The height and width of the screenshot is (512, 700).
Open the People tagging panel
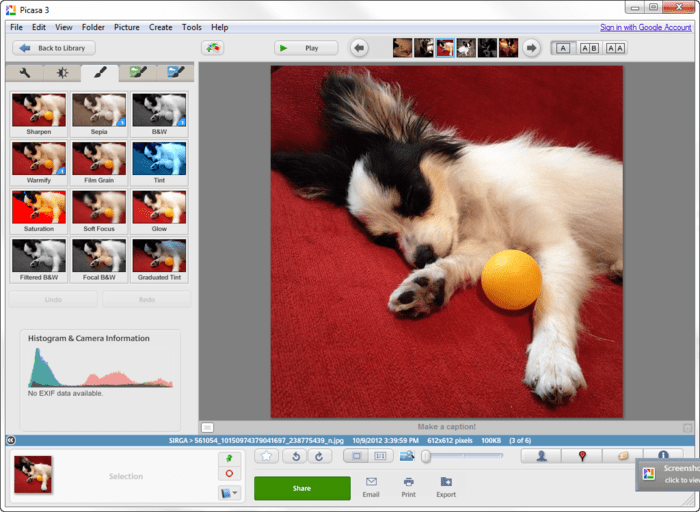click(541, 456)
